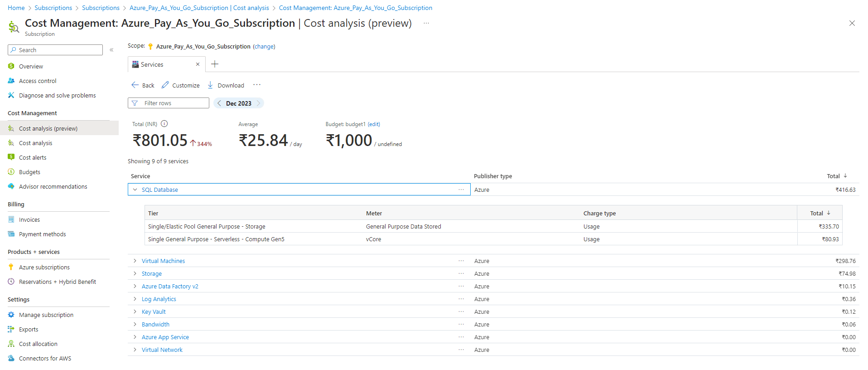Image resolution: width=868 pixels, height=370 pixels.
Task: Expand the Storage row
Action: pyautogui.click(x=135, y=273)
